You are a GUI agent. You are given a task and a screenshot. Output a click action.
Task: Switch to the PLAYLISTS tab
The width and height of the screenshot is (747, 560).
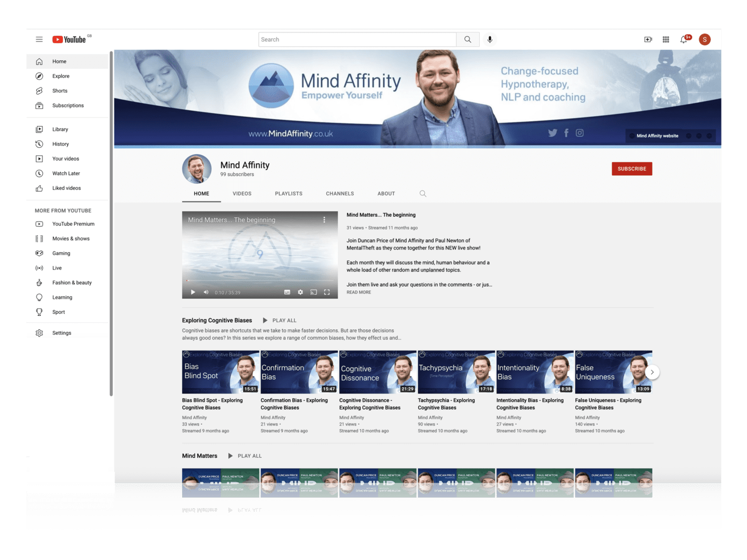point(288,193)
